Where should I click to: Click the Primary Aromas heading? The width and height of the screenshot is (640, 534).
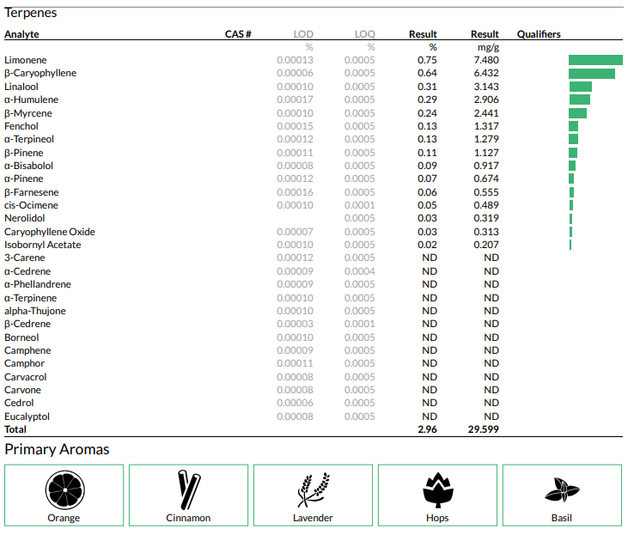click(x=57, y=449)
